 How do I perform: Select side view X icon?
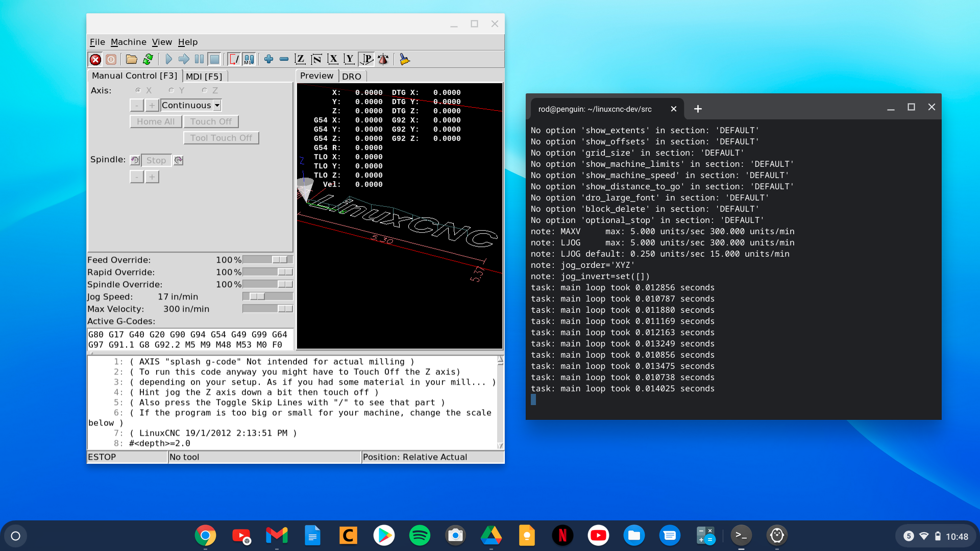tap(333, 60)
